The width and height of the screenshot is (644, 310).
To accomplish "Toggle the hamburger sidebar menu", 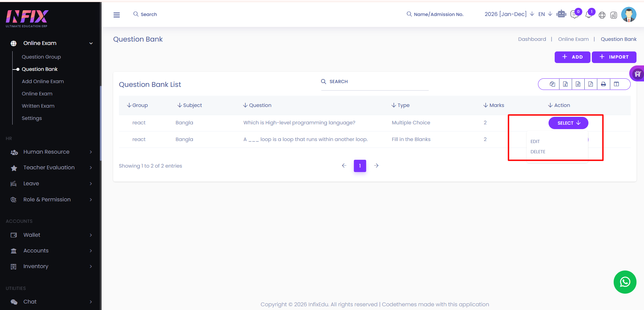I will 117,15.
